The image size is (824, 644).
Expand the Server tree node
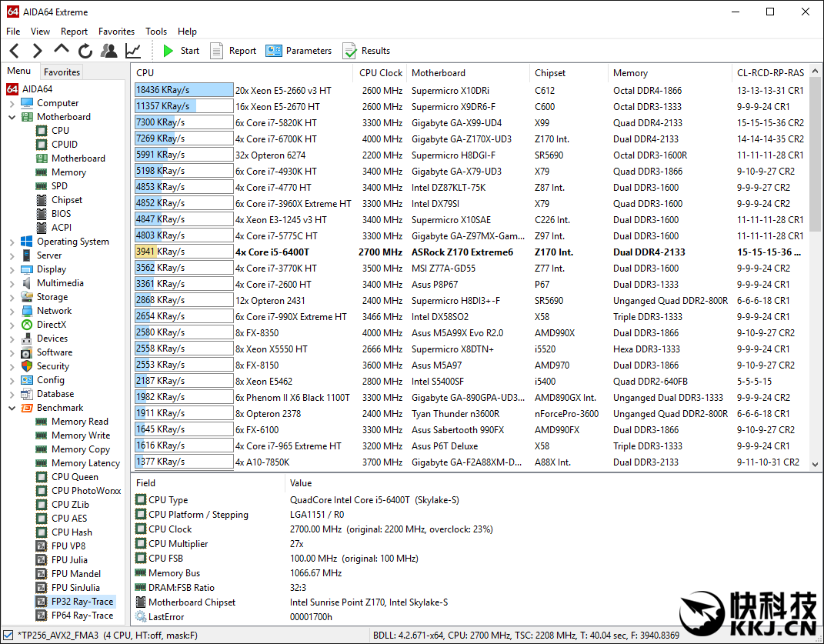(12, 256)
